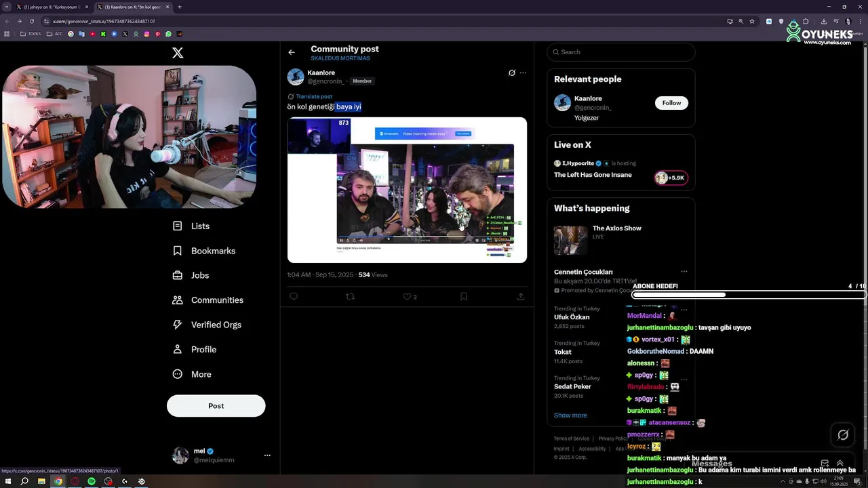The image size is (868, 488).
Task: Open Terms of Service footer link
Action: pyautogui.click(x=571, y=439)
